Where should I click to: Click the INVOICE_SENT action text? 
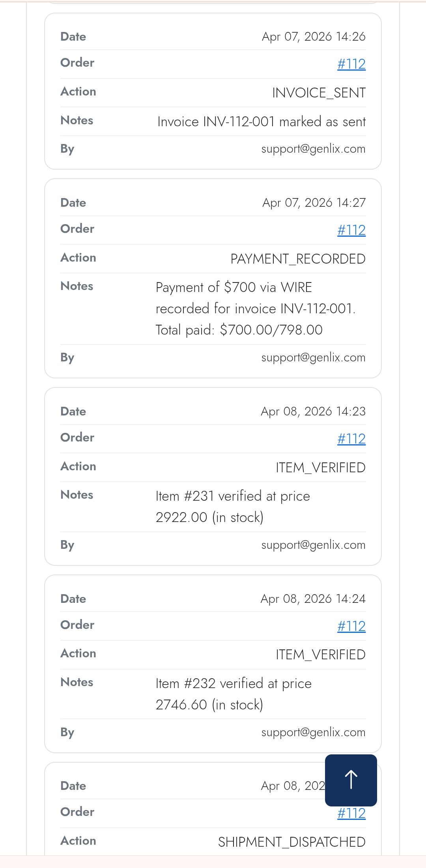pos(319,93)
